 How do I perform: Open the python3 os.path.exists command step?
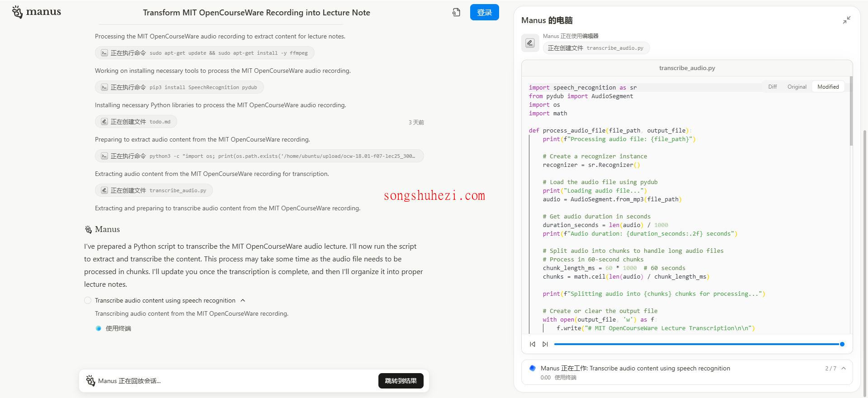[x=259, y=156]
